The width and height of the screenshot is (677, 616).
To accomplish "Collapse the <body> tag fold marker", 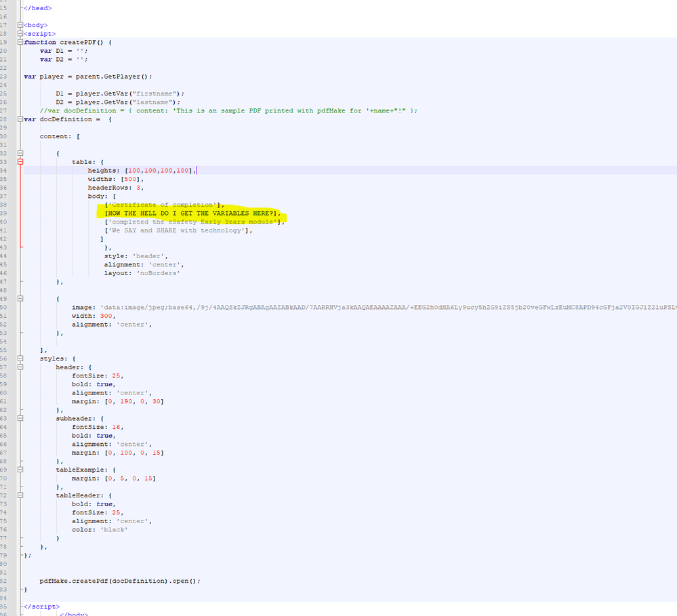I will [x=20, y=25].
